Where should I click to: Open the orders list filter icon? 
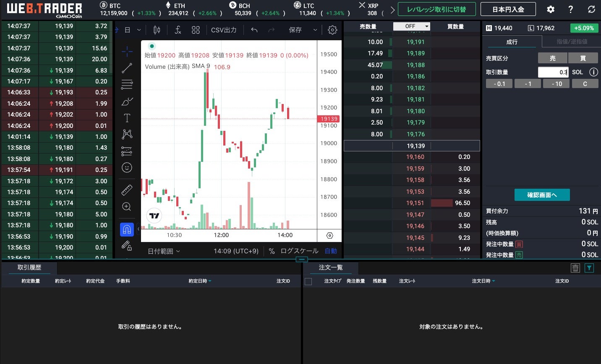pyautogui.click(x=589, y=268)
